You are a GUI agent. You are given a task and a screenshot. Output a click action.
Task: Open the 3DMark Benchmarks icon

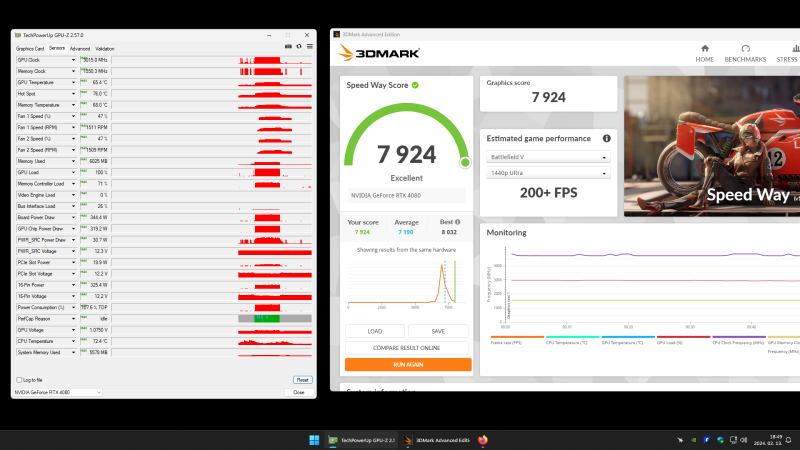[745, 48]
